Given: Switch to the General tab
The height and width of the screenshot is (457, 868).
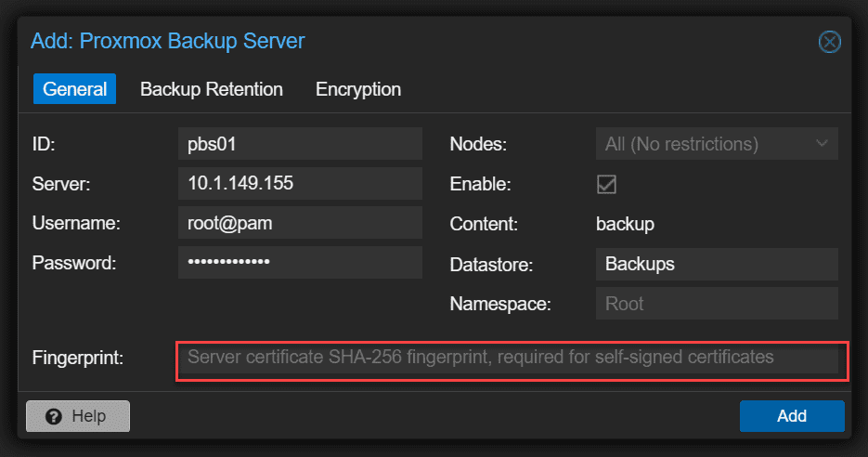Looking at the screenshot, I should coord(75,89).
